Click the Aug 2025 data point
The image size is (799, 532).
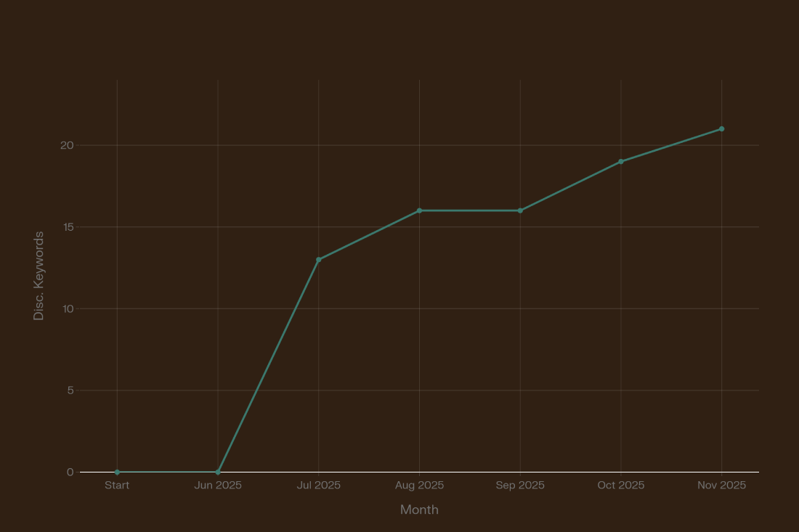(x=419, y=210)
